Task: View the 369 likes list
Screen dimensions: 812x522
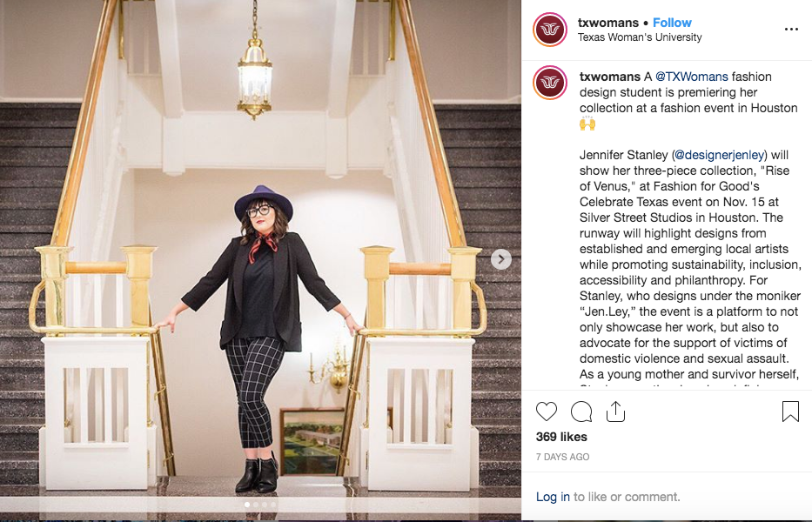Action: tap(561, 437)
